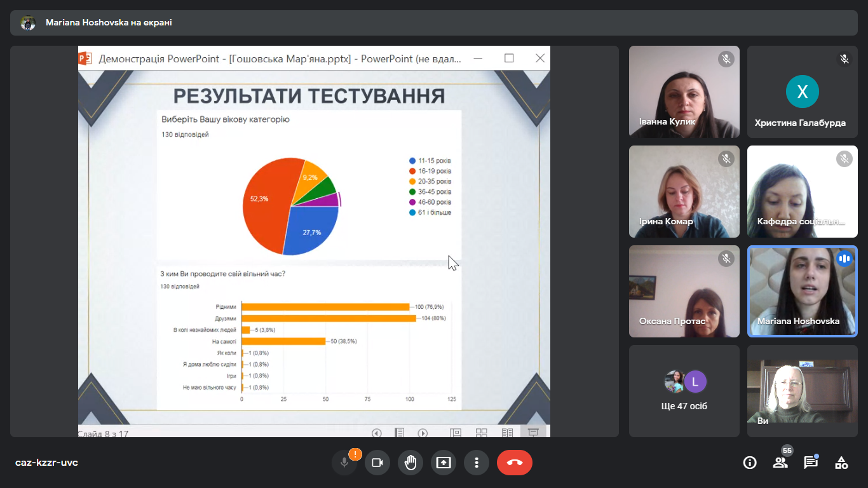The height and width of the screenshot is (488, 868).
Task: Raise your hand in the meeting
Action: tap(410, 463)
